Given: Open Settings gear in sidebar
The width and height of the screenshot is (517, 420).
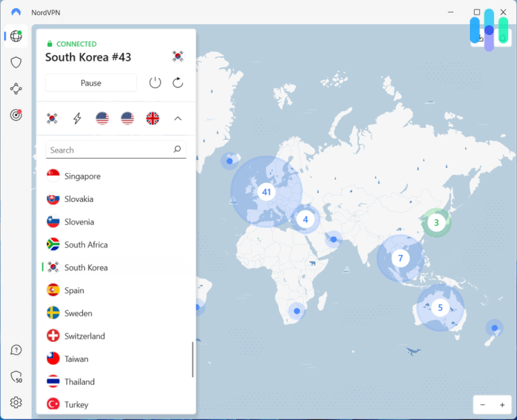Looking at the screenshot, I should coord(16,403).
